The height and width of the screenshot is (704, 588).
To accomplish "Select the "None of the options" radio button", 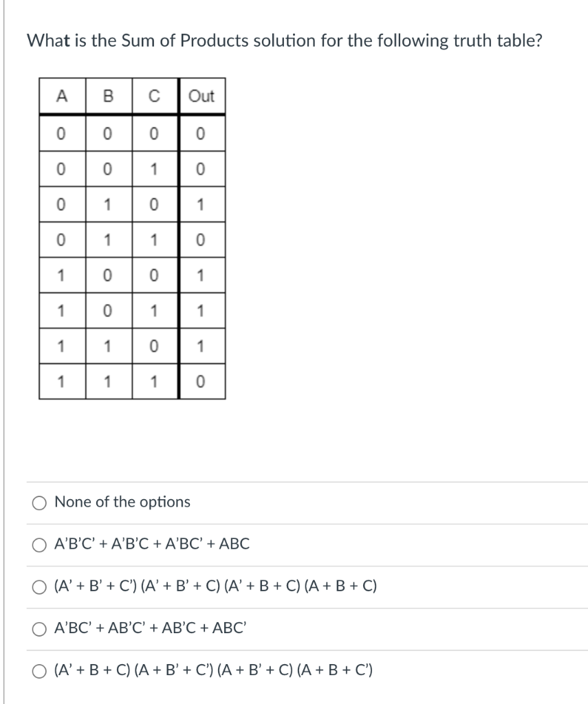I will (39, 503).
